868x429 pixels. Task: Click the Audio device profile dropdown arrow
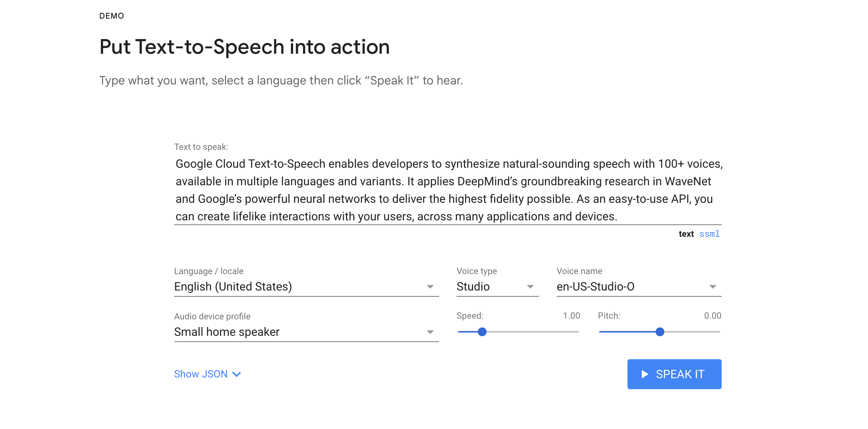[430, 332]
